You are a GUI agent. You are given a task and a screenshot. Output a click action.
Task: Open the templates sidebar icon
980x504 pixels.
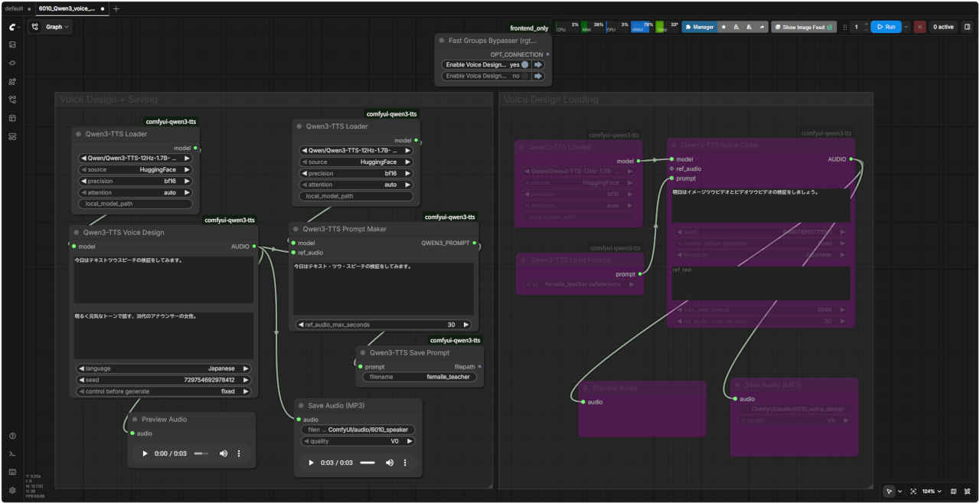tap(12, 118)
